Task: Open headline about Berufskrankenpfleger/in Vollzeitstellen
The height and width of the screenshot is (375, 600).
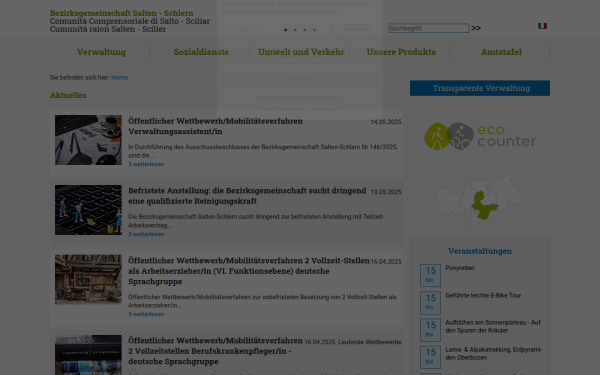Action: pyautogui.click(x=215, y=351)
